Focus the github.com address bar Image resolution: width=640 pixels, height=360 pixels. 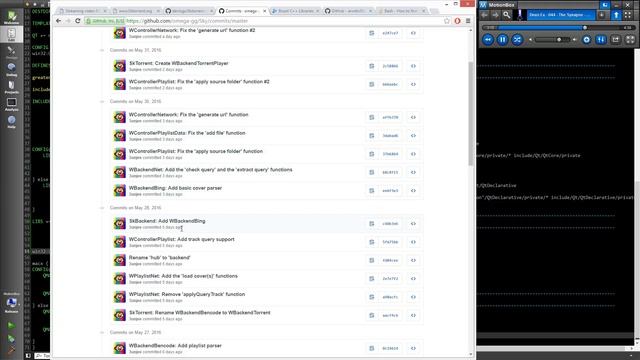[263, 21]
